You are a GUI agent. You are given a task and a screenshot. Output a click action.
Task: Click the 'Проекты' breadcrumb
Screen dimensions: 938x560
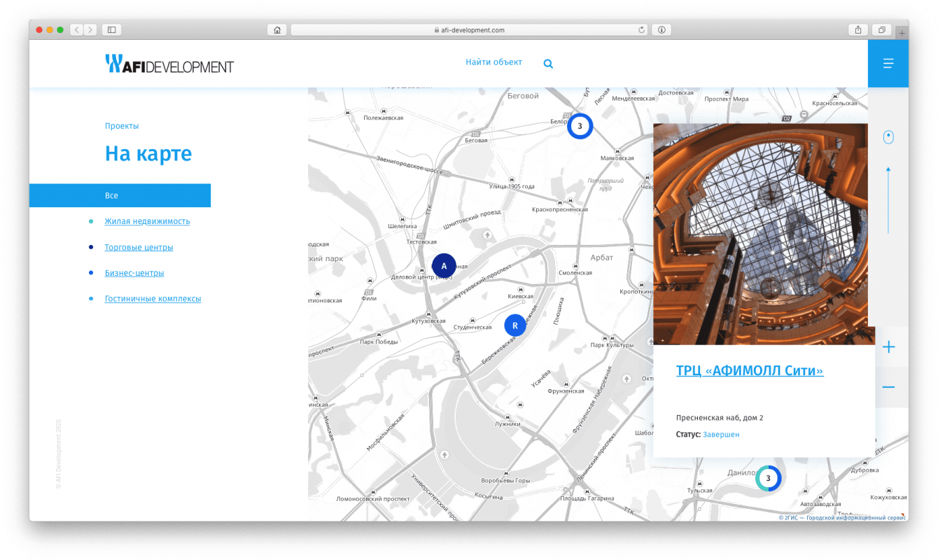tap(122, 126)
